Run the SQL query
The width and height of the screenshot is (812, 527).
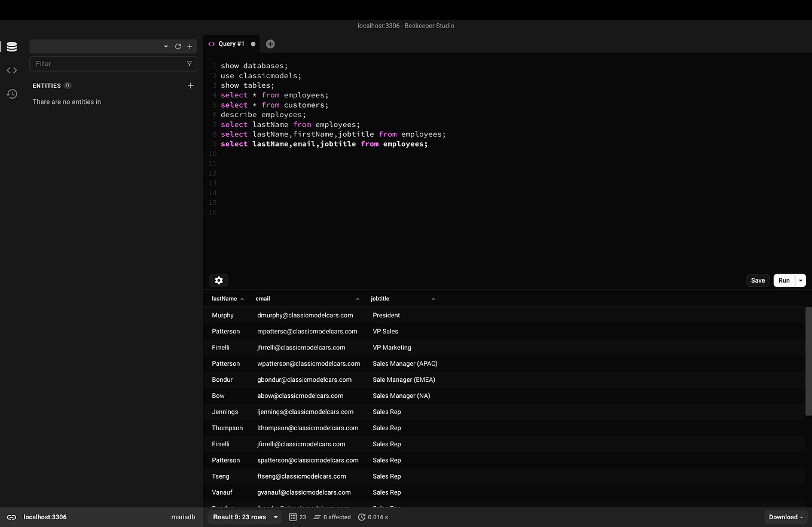(x=784, y=280)
